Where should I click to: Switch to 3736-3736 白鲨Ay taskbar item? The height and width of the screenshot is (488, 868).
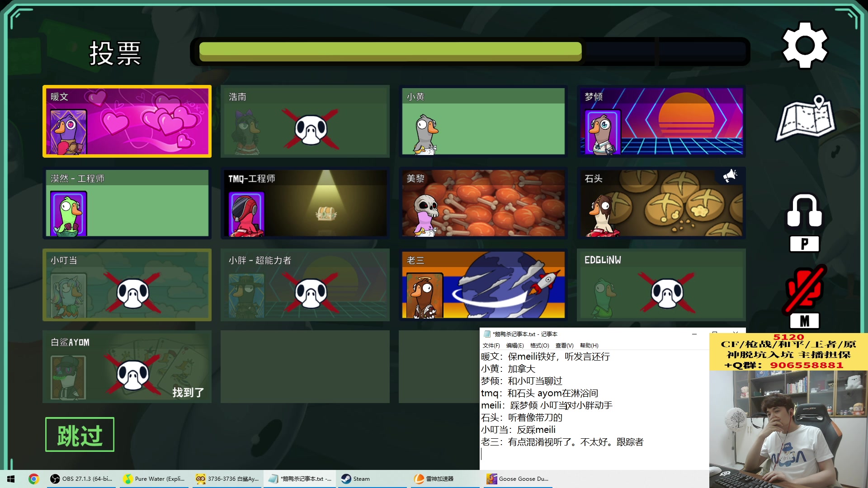pyautogui.click(x=228, y=479)
